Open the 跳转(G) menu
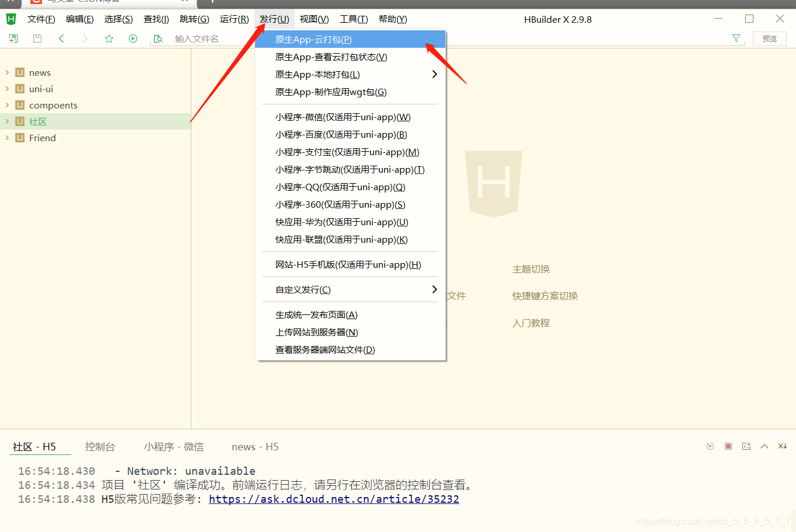The width and height of the screenshot is (796, 532). [194, 19]
